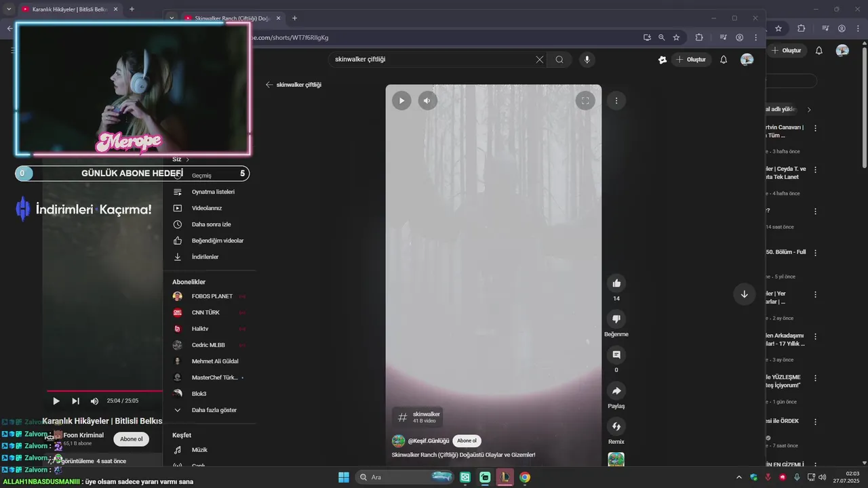Open Windows Start menu
The height and width of the screenshot is (488, 868).
[x=344, y=477]
